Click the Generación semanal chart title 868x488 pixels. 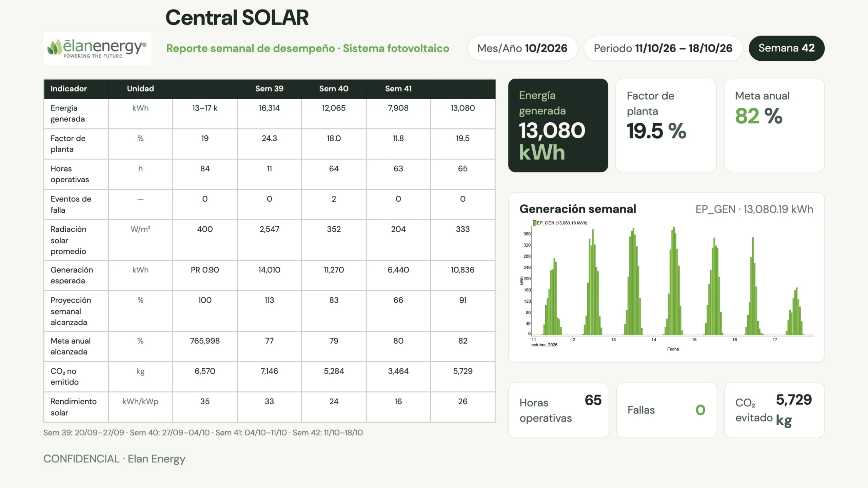tap(578, 209)
